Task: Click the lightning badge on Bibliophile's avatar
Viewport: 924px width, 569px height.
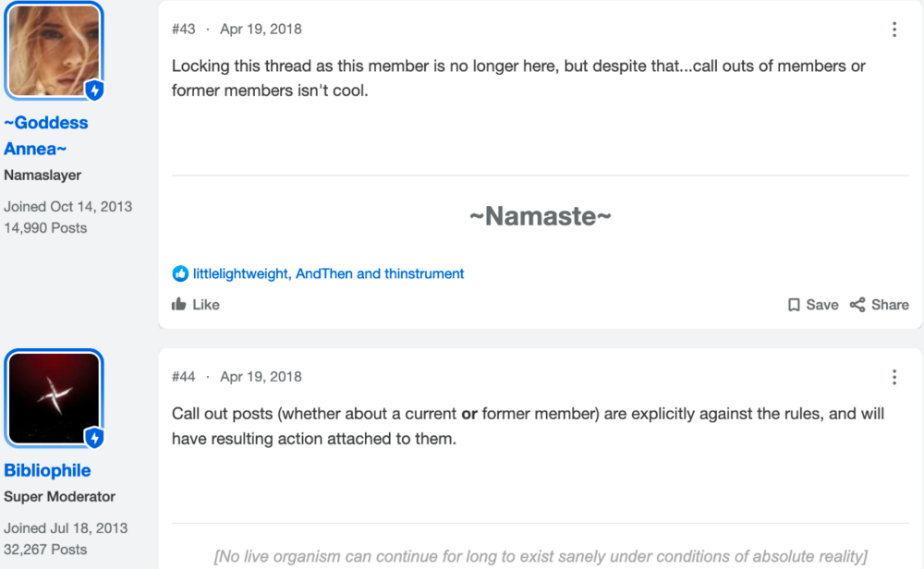Action: tap(94, 438)
